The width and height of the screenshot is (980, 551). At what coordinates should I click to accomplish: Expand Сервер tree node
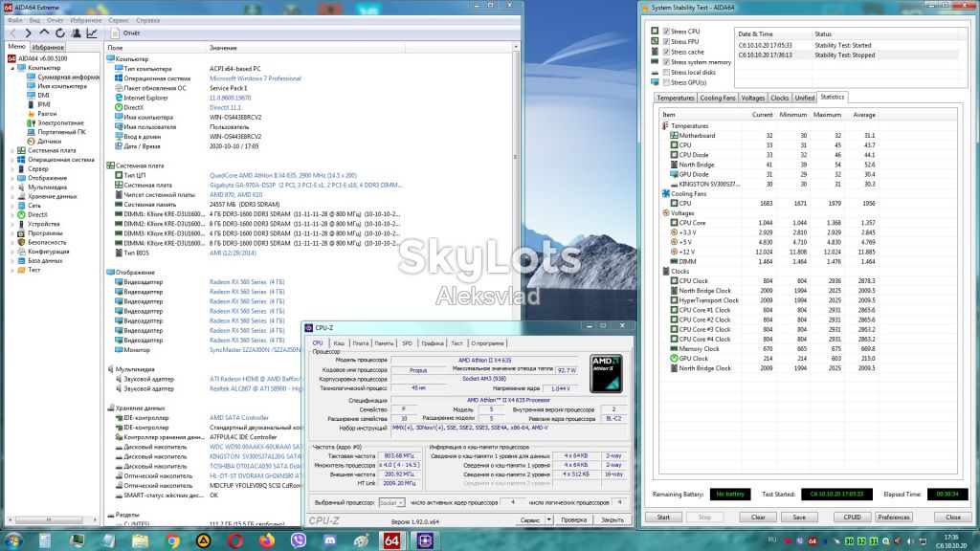[x=12, y=168]
